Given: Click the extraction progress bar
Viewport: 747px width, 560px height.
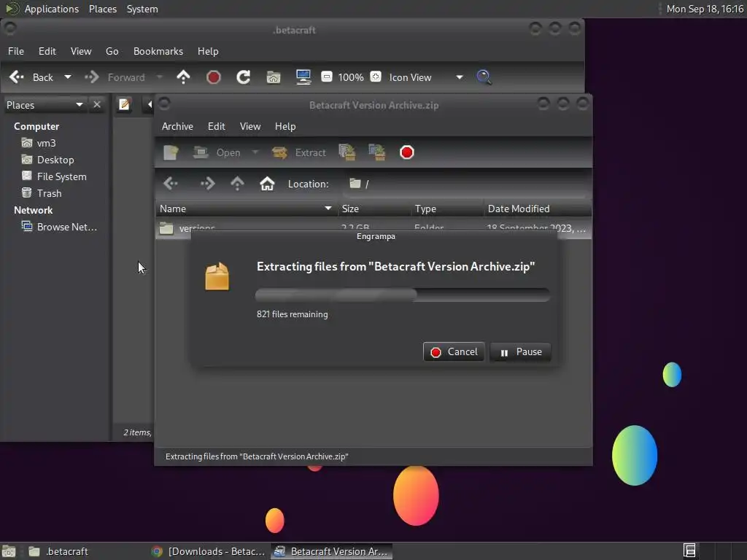Looking at the screenshot, I should pos(403,295).
